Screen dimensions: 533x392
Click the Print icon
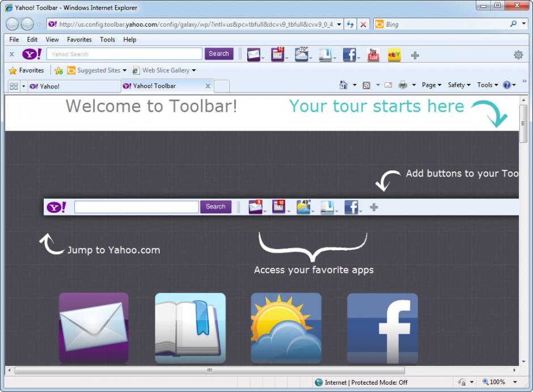403,85
